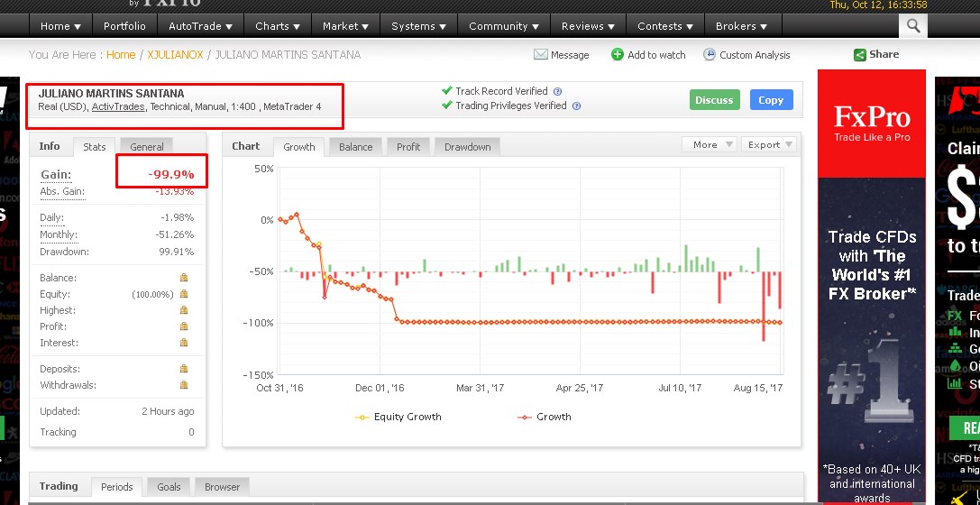Open the Portfolio menu item
This screenshot has height=505, width=980.
pyautogui.click(x=124, y=26)
